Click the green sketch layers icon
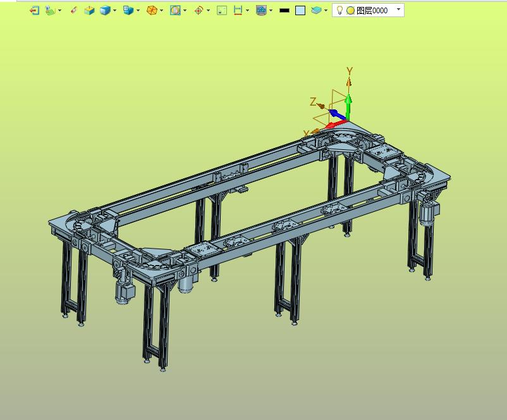Image resolution: width=507 pixels, height=420 pixels. pyautogui.click(x=50, y=11)
